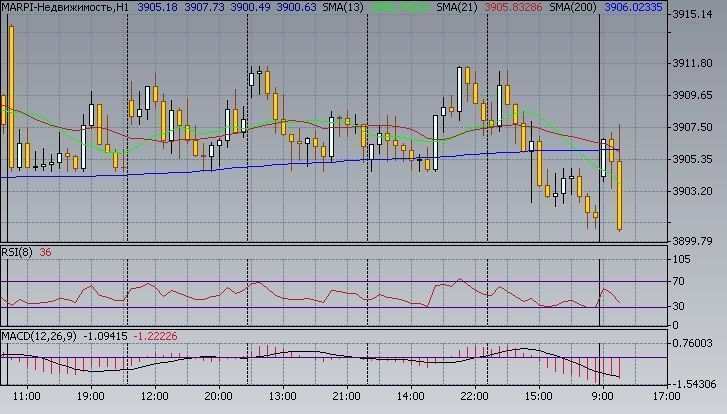The image size is (727, 414).
Task: Click the MARPI-Недвижимость,H1 chart title
Action: pos(64,7)
